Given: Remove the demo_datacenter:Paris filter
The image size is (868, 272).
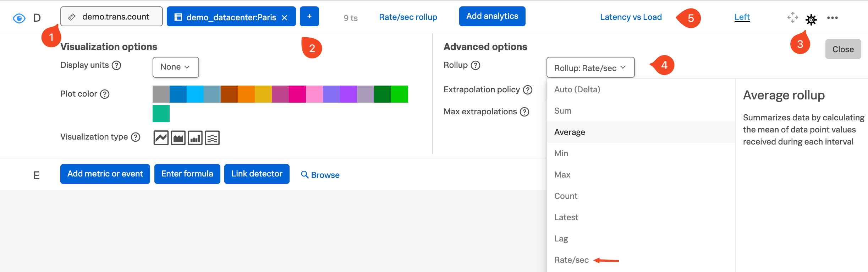Looking at the screenshot, I should (284, 18).
